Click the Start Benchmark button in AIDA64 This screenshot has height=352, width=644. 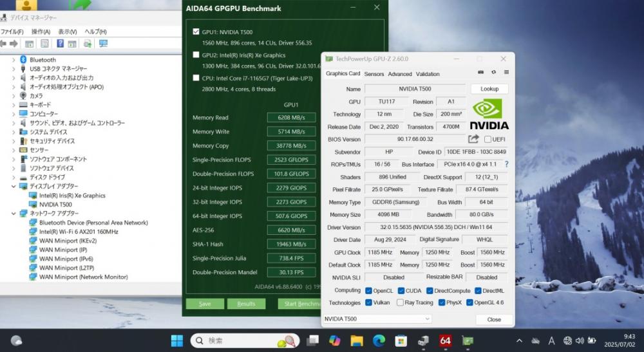[299, 304]
